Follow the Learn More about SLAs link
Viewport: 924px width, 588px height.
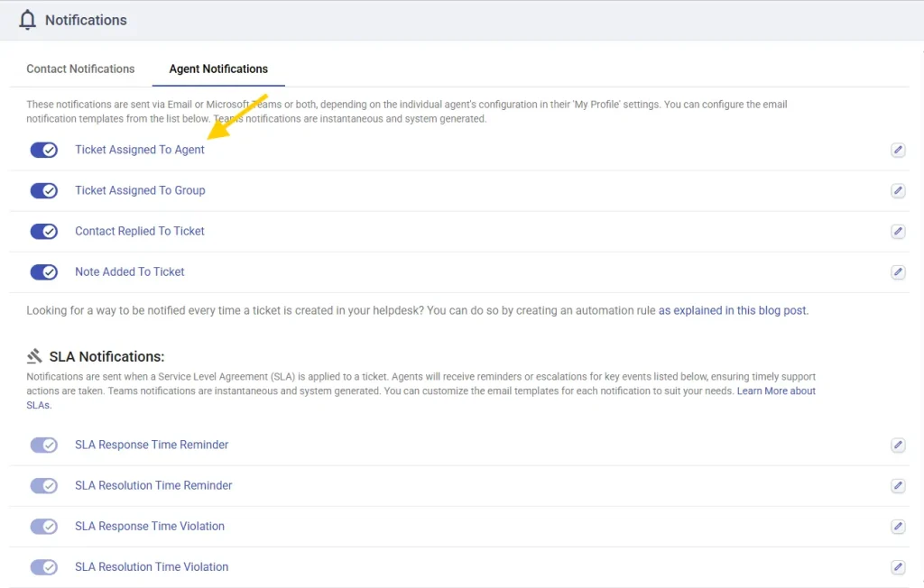click(x=776, y=391)
